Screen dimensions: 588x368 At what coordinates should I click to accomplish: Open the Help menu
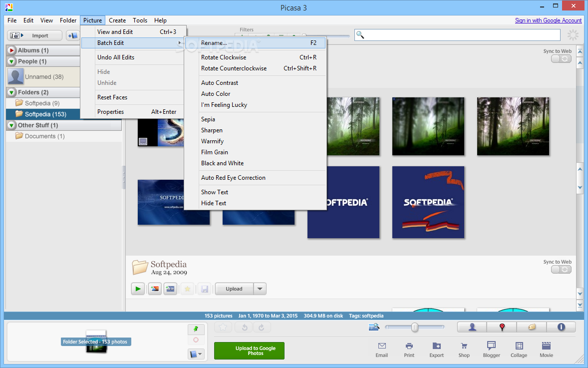[x=160, y=20]
